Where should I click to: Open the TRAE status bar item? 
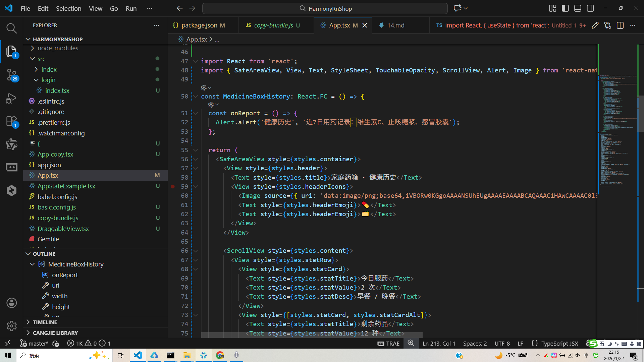click(388, 343)
